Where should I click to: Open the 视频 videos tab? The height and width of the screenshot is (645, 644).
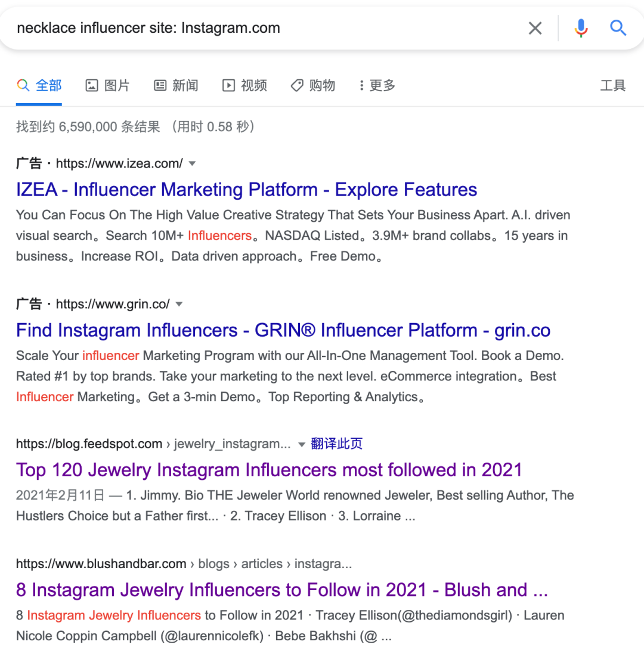pyautogui.click(x=245, y=86)
